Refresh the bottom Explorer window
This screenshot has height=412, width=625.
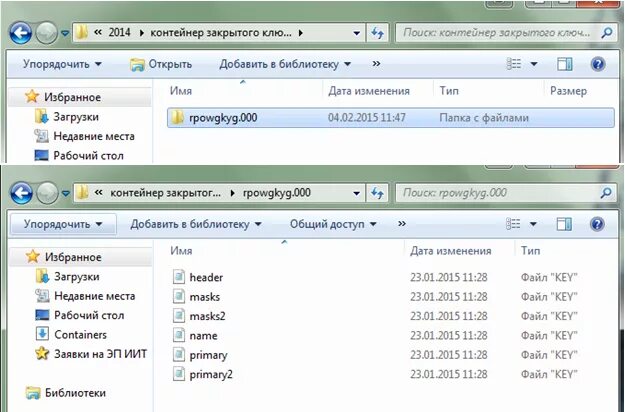coord(377,193)
